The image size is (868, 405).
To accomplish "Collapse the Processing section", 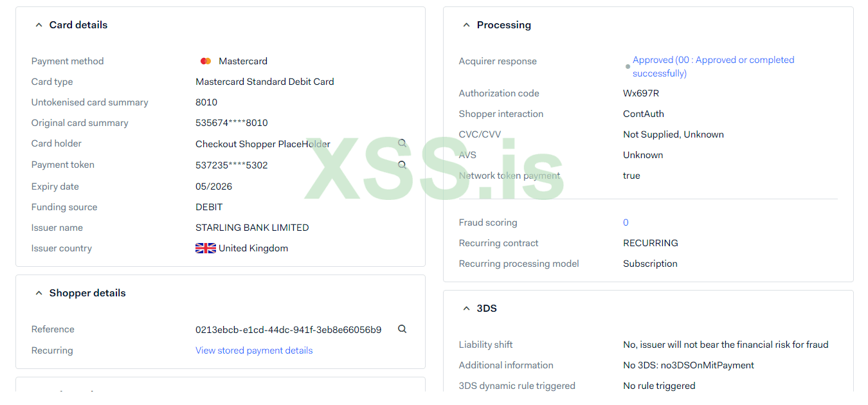I will 466,25.
